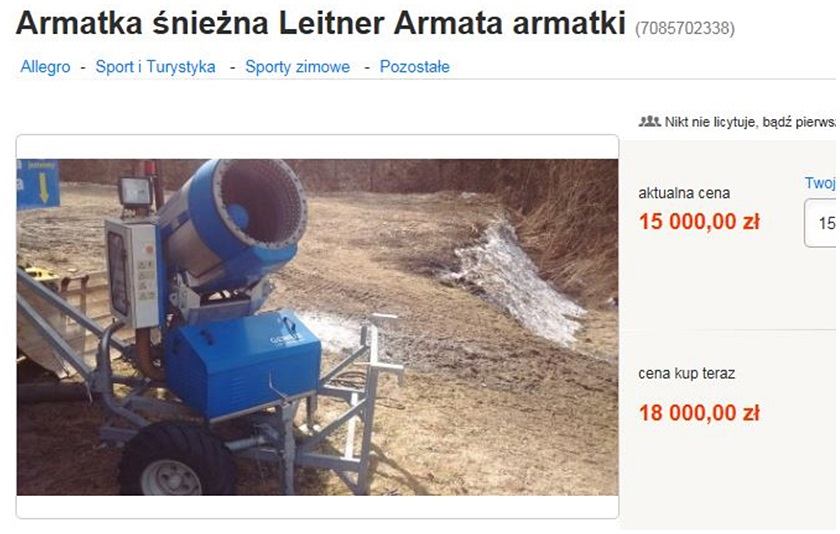
Task: Click the current price 15 000,00 zł
Action: coord(699,222)
